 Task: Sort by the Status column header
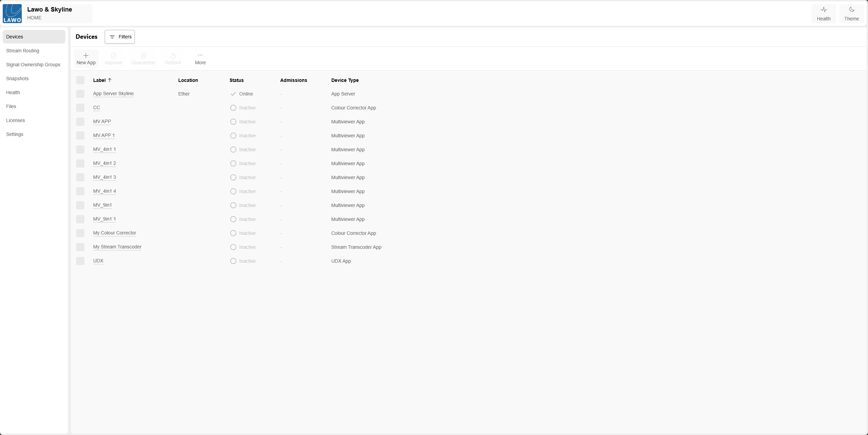236,80
